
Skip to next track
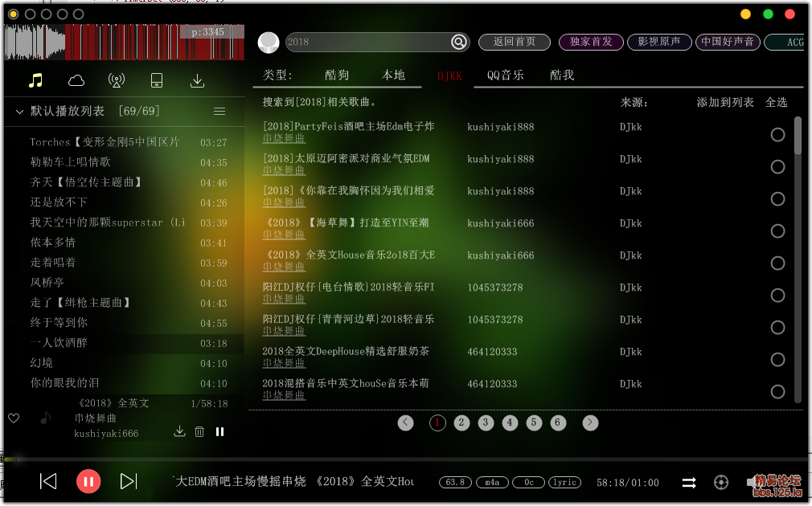point(129,481)
